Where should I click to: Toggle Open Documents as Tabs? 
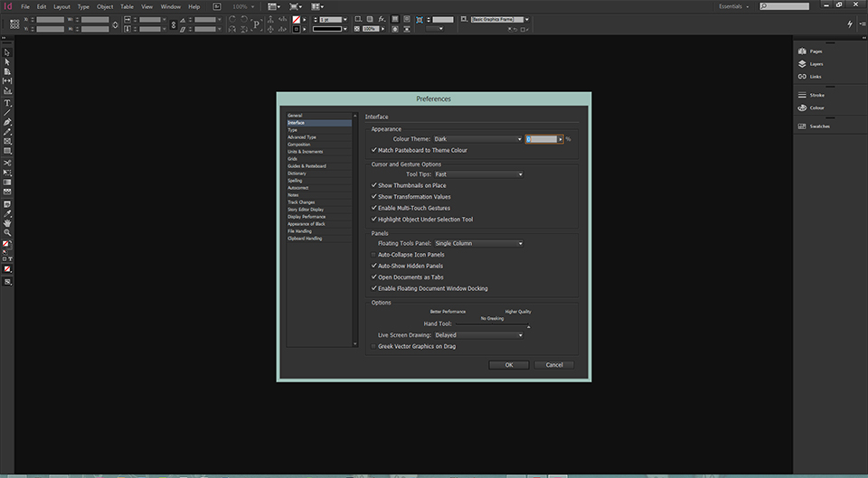pyautogui.click(x=374, y=277)
